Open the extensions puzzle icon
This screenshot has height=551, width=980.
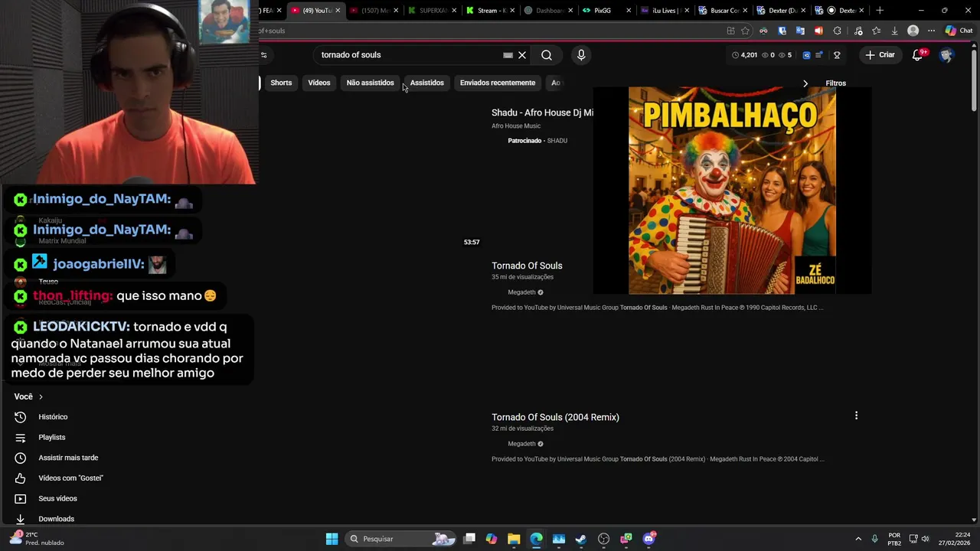pyautogui.click(x=837, y=31)
